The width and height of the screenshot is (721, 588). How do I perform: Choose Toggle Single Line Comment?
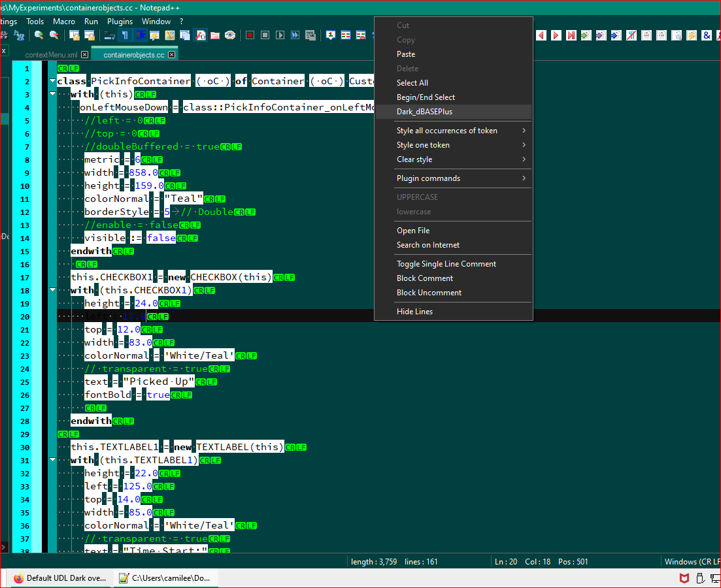[454, 264]
